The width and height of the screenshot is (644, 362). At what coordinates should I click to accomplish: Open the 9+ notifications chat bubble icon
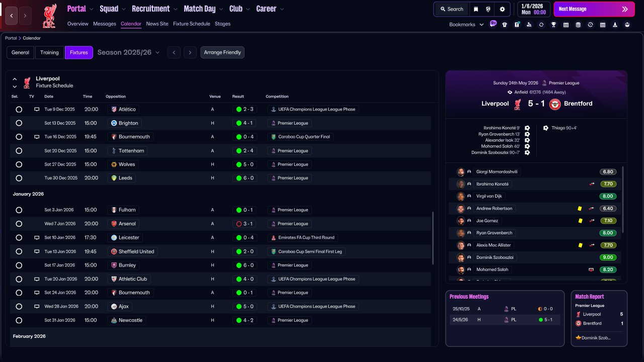(493, 24)
